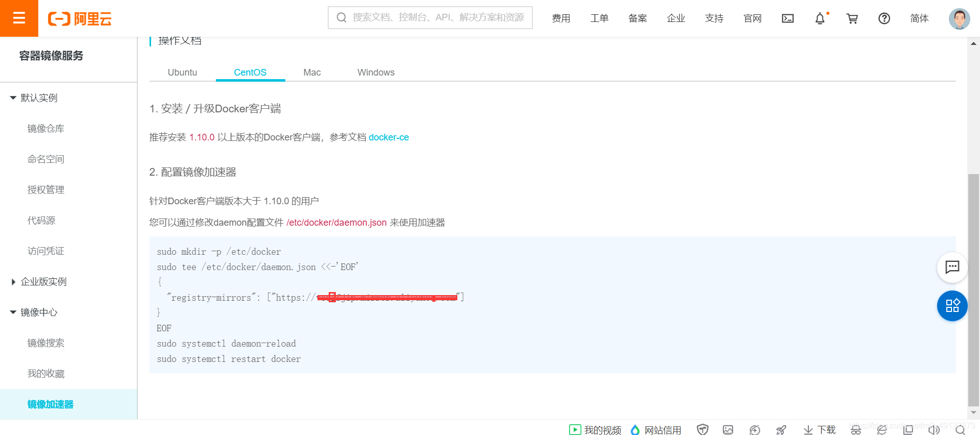Open 官网 in top navigation
The width and height of the screenshot is (980, 435).
(752, 18)
